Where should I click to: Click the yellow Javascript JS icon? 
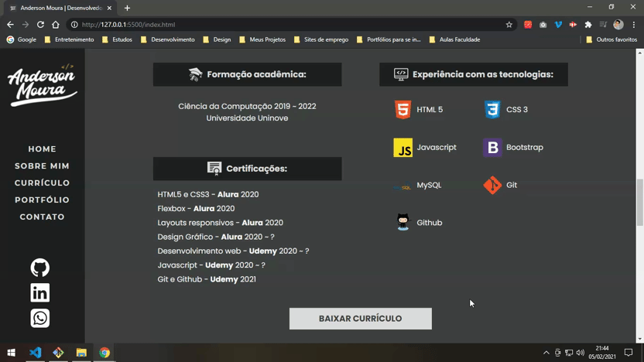[x=403, y=147]
